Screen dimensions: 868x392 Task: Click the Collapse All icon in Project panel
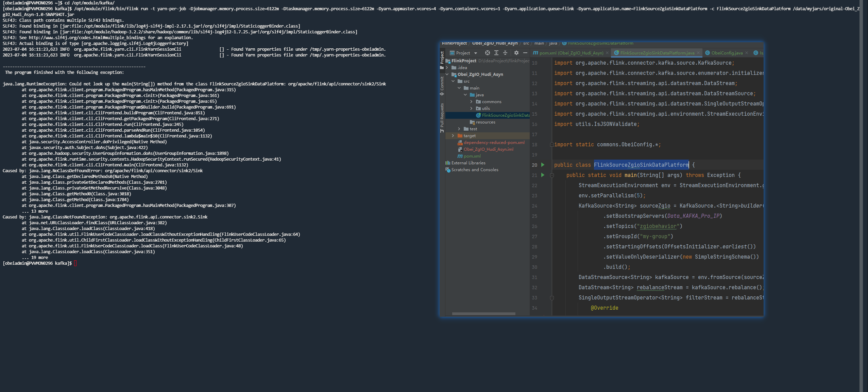(505, 53)
